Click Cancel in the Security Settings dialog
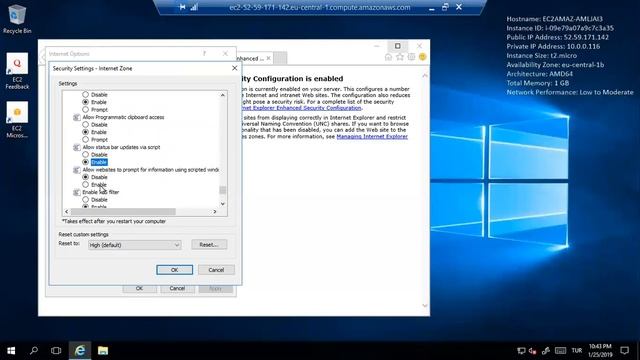This screenshot has width=640, height=360. pos(216,270)
